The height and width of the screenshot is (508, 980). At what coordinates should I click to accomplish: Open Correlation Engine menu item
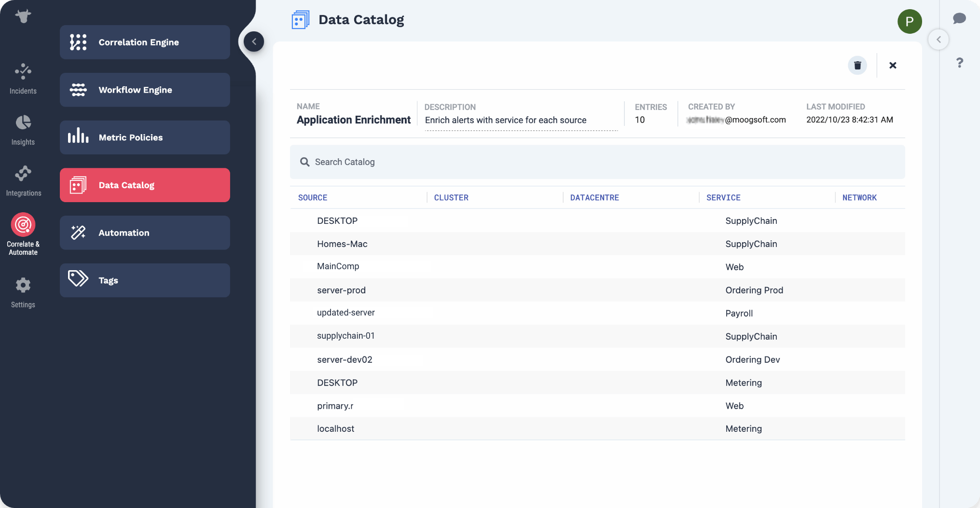coord(145,42)
